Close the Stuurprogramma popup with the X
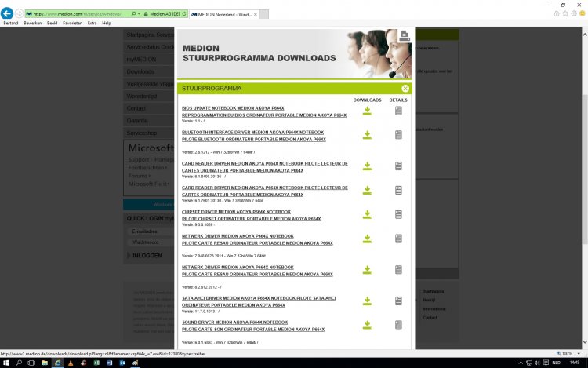Viewport: 588px width, 368px height. pos(405,89)
